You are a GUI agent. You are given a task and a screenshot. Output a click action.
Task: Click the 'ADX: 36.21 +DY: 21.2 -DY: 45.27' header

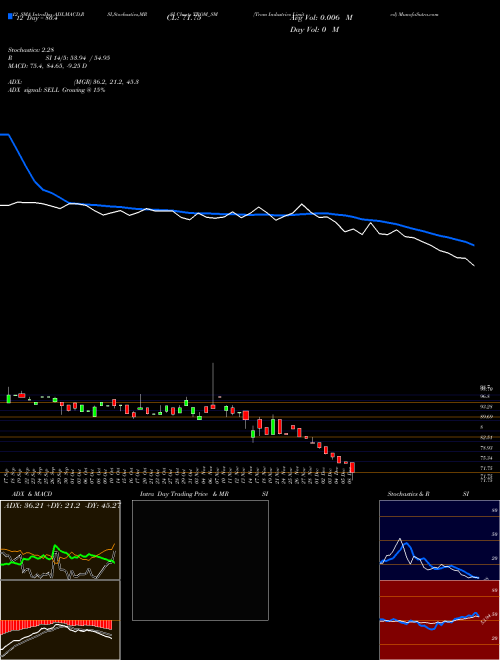click(x=62, y=505)
